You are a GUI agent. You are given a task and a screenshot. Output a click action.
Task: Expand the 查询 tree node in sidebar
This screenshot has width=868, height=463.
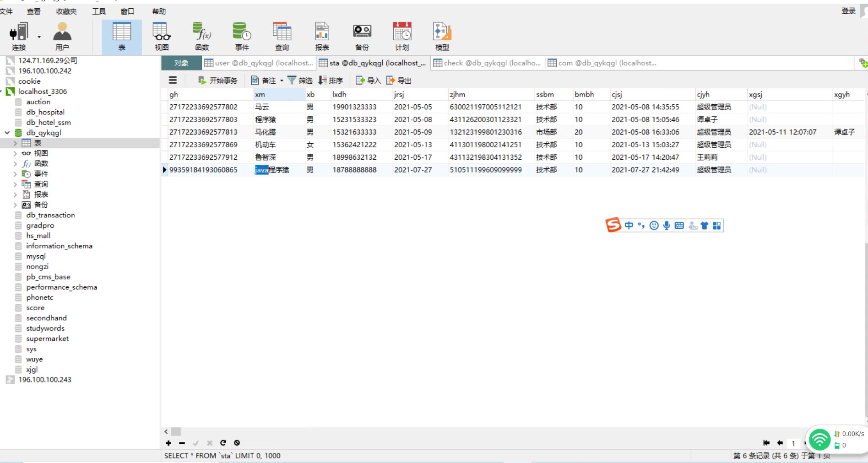(15, 184)
